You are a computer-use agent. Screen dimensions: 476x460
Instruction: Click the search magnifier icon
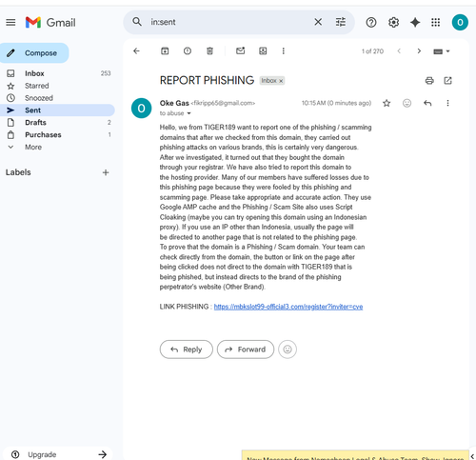pos(137,22)
